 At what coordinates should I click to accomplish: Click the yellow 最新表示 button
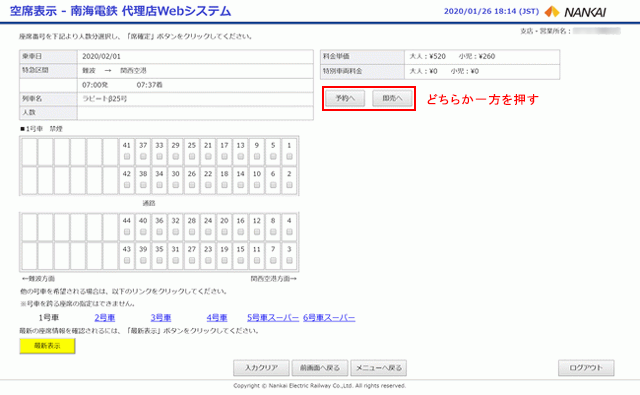click(x=47, y=346)
